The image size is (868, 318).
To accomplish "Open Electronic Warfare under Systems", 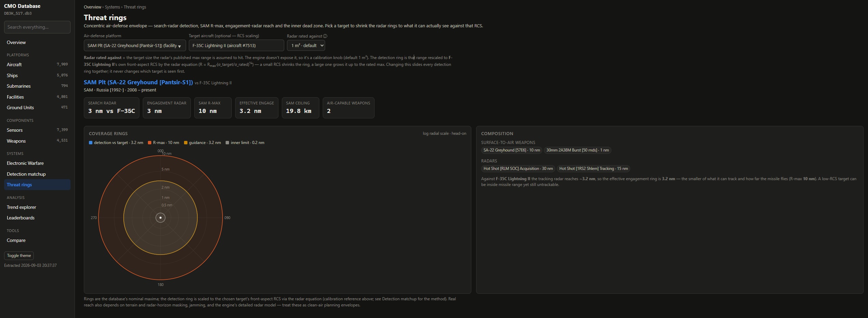I will (37, 163).
